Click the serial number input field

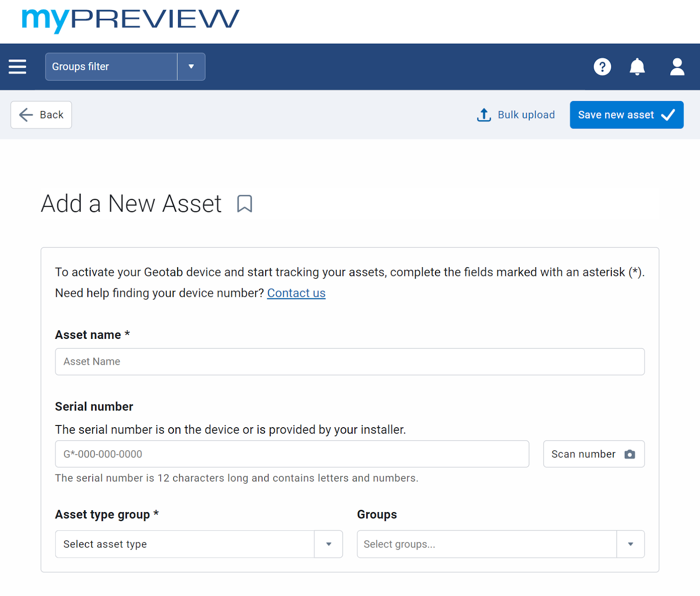(x=292, y=454)
